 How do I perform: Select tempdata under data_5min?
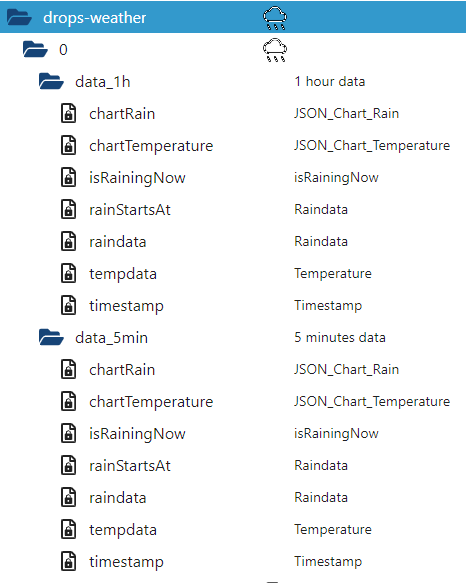point(123,530)
